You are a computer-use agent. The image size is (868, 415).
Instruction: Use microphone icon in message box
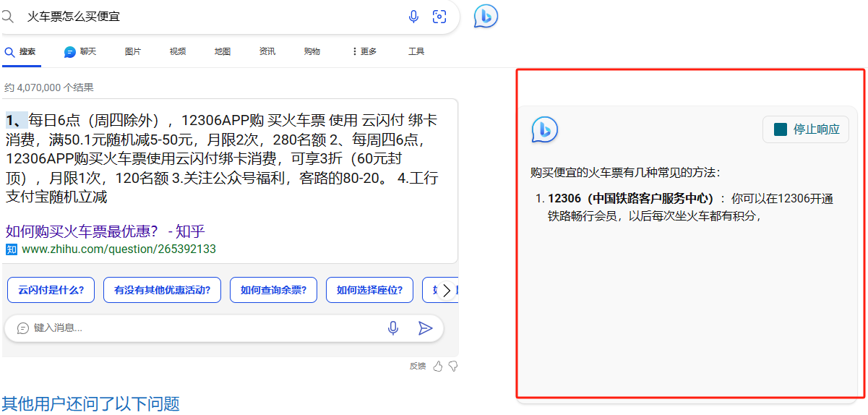[392, 328]
